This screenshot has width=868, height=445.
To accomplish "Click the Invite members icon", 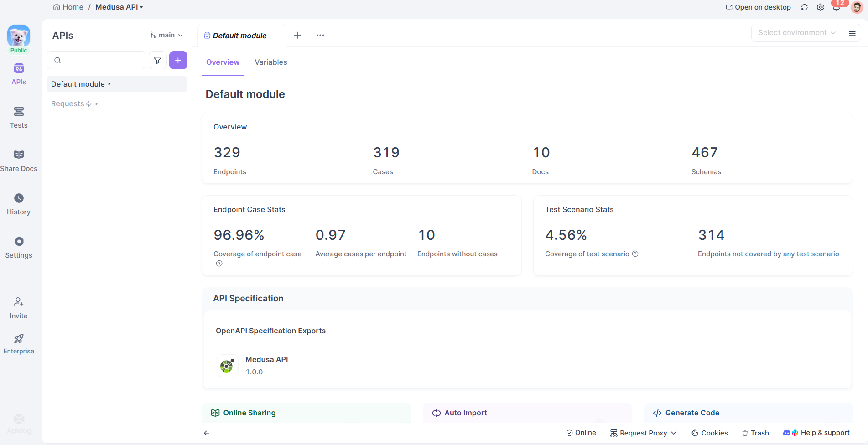I will tap(19, 302).
